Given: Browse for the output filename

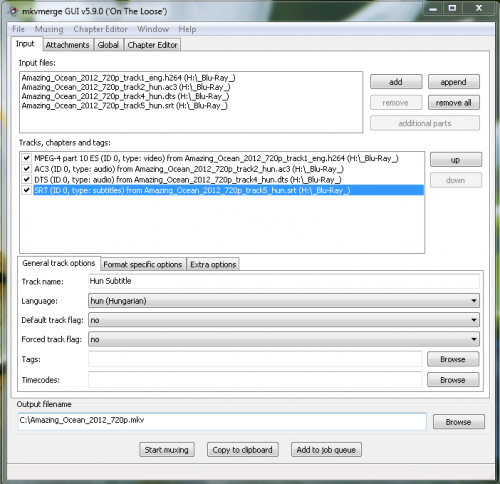Looking at the screenshot, I should pos(459,422).
